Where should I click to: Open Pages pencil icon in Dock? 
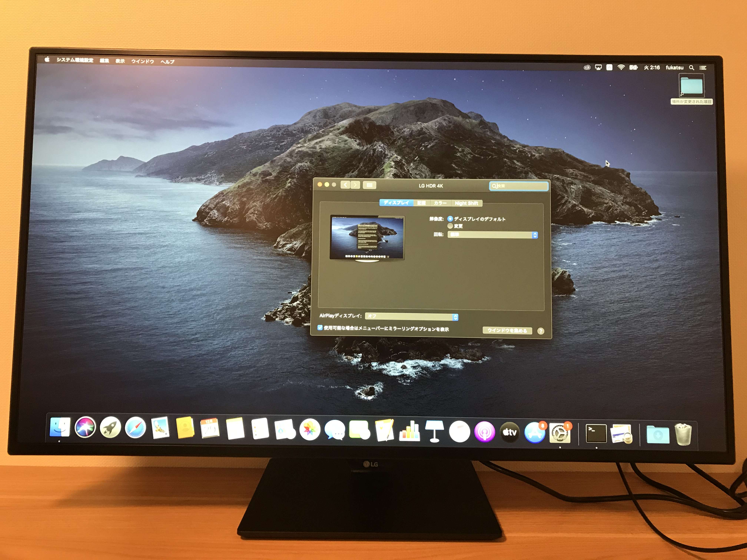[385, 431]
